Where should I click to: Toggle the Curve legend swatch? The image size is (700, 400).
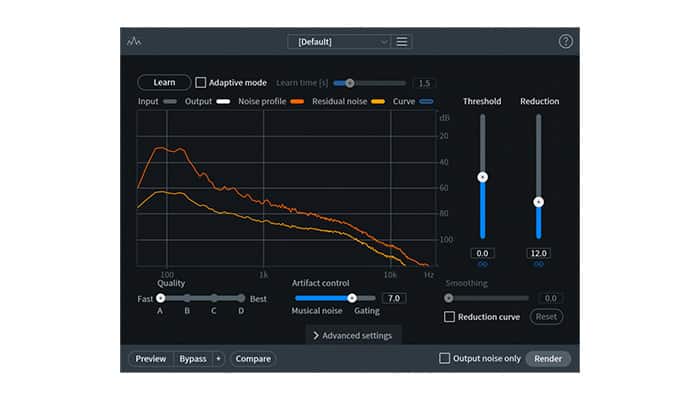click(x=426, y=102)
